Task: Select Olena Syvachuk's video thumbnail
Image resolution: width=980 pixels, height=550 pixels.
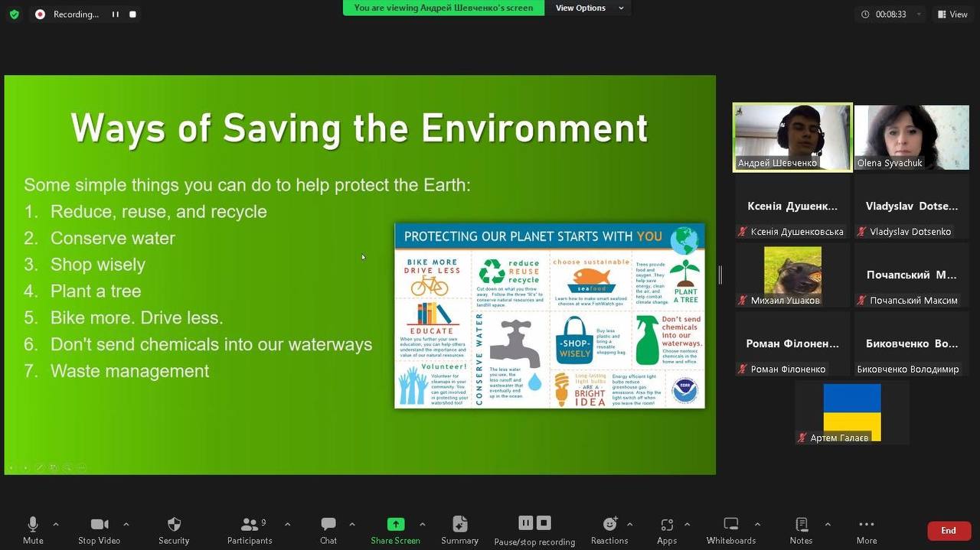Action: tap(911, 137)
